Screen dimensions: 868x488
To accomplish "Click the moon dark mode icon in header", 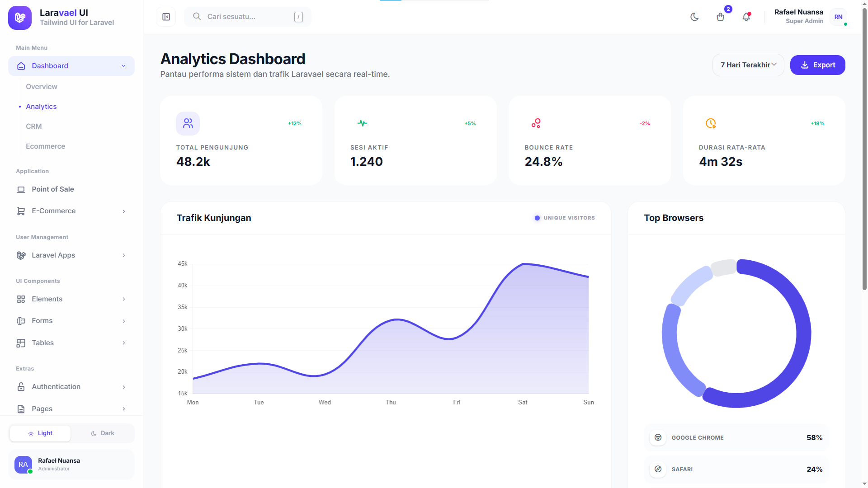I will click(x=694, y=17).
